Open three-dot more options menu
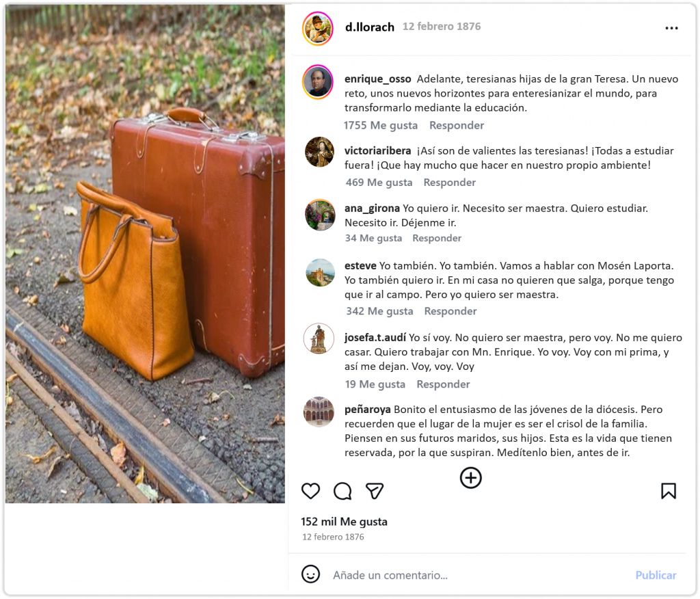Image resolution: width=700 pixels, height=599 pixels. click(x=671, y=28)
